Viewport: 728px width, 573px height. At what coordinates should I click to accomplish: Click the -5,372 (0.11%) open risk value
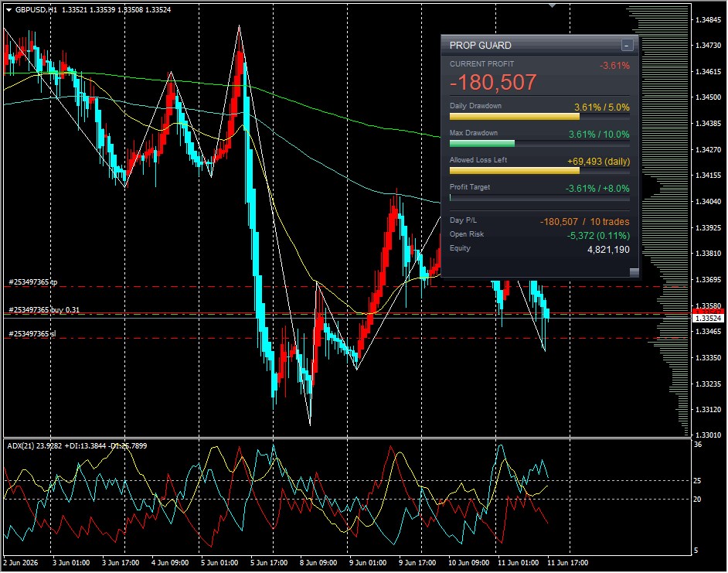[598, 236]
